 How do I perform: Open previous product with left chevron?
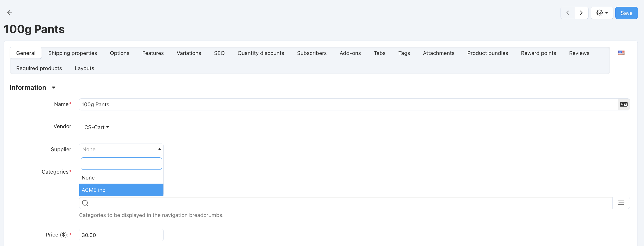(x=567, y=13)
